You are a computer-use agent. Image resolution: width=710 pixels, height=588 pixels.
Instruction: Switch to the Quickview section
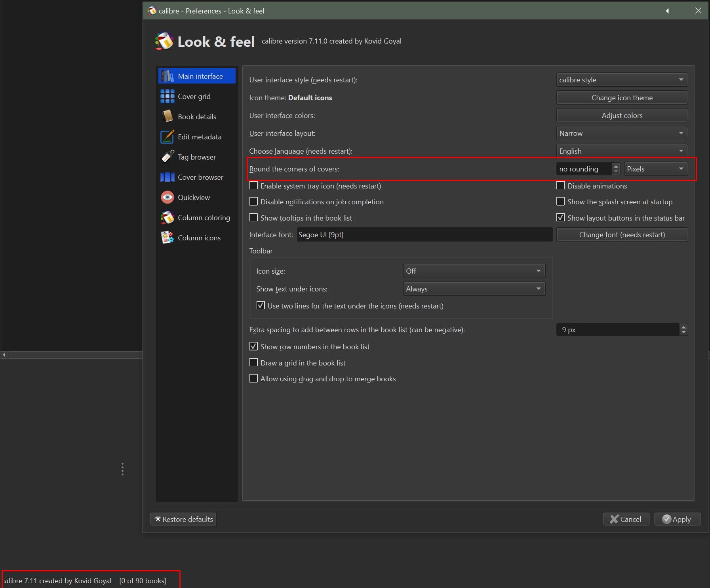(x=197, y=197)
